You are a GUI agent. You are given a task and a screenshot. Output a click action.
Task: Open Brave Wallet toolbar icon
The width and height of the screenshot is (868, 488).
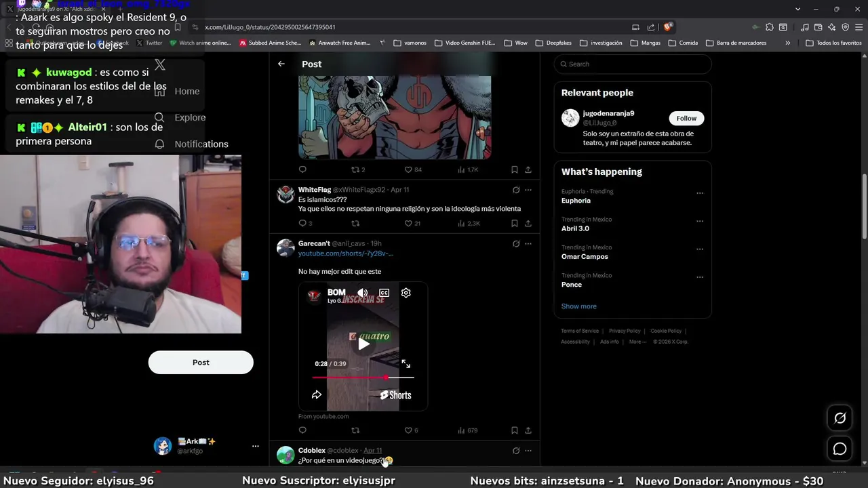(818, 27)
